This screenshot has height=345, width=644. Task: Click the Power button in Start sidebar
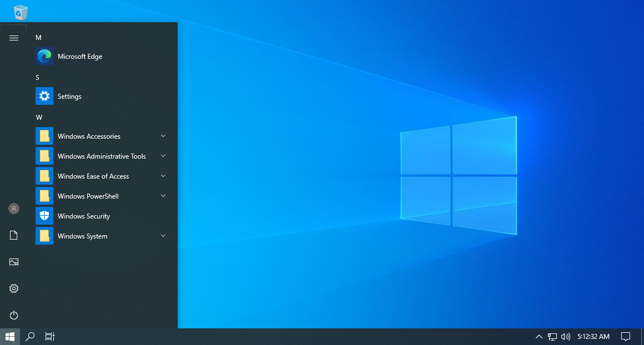(x=13, y=315)
